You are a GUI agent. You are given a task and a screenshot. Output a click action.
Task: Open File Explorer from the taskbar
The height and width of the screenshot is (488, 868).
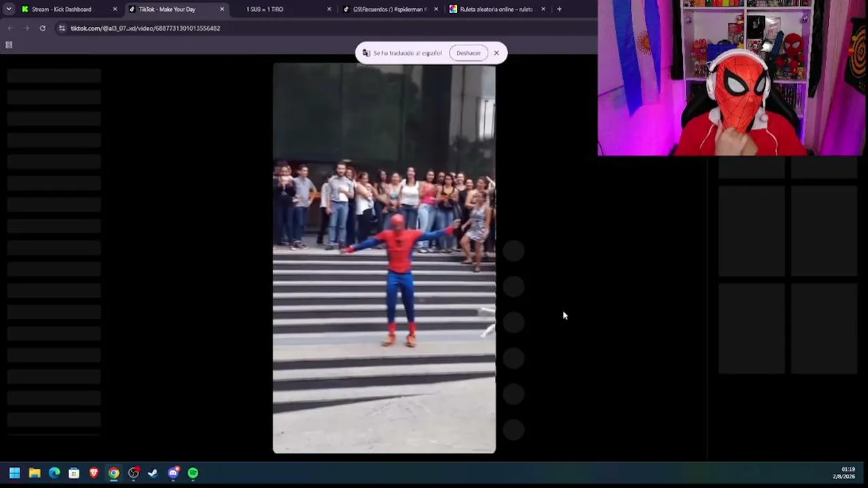point(35,473)
